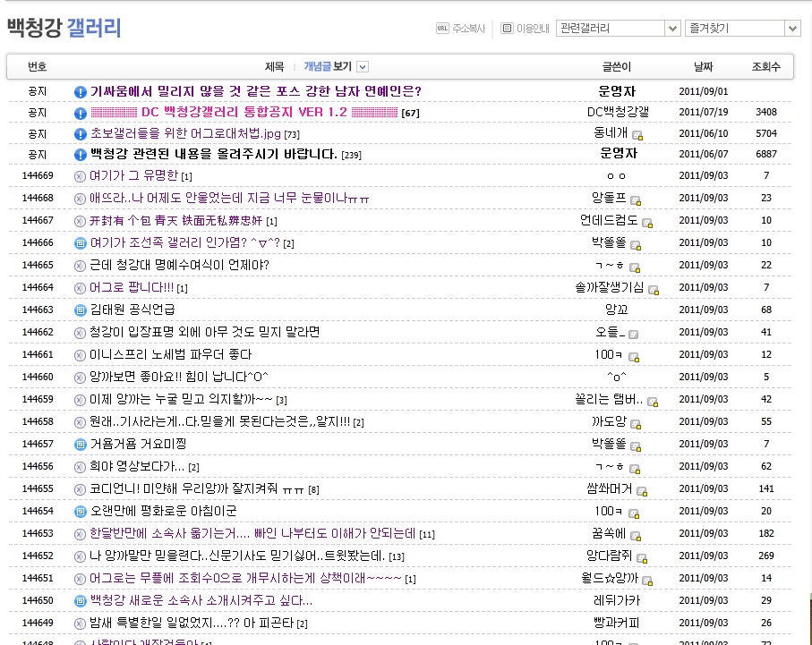Click author name 레뒤가카
812x645 pixels.
[x=617, y=600]
